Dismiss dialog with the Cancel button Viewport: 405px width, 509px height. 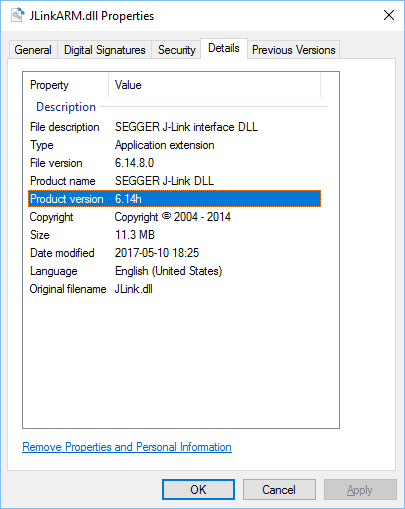(279, 490)
